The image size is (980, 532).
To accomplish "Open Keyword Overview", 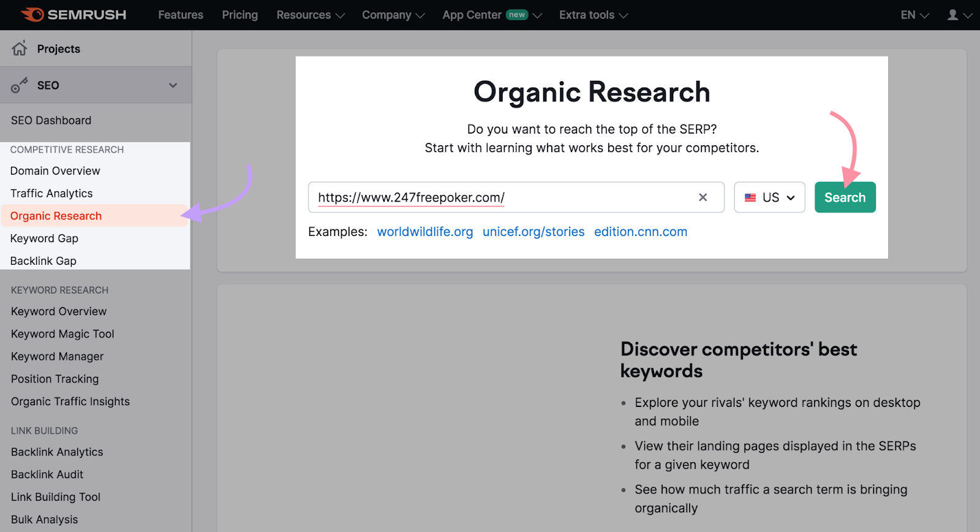I will 59,311.
